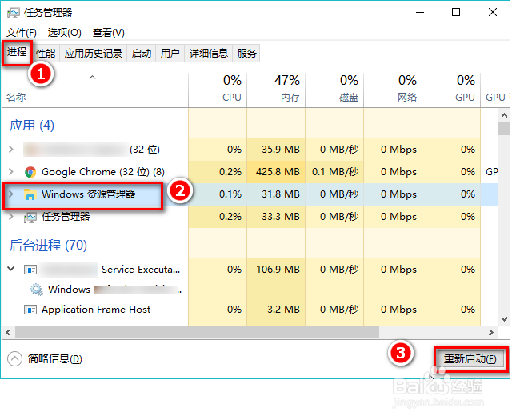
Task: Sort by the 磁盘 column header
Action: 334,90
